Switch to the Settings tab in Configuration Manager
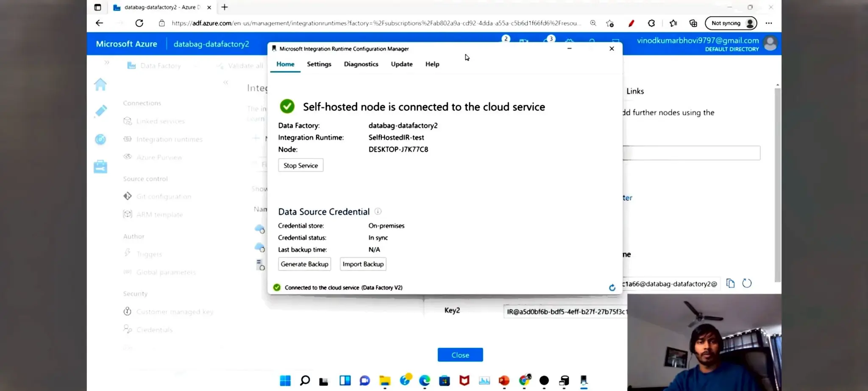 pyautogui.click(x=319, y=64)
